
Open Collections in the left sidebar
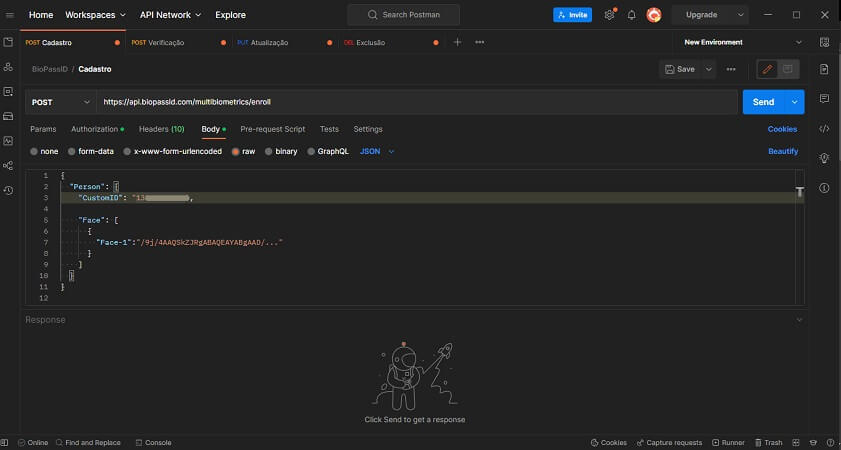click(x=8, y=42)
